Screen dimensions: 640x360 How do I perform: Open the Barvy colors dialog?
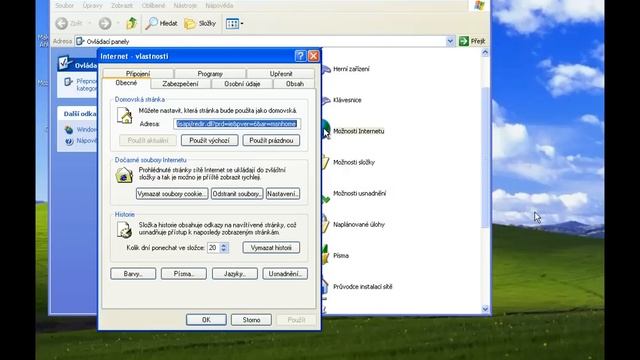point(133,274)
